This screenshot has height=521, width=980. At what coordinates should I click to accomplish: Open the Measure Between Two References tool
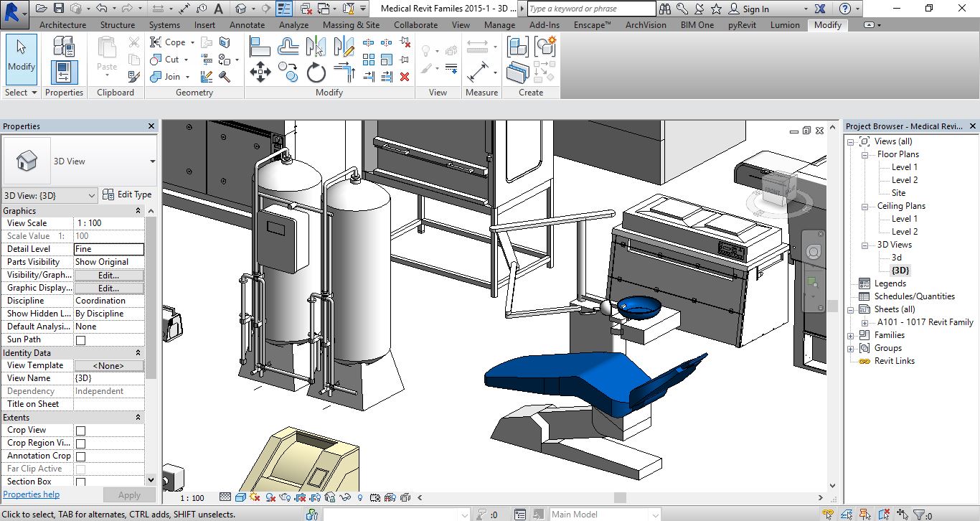[478, 47]
